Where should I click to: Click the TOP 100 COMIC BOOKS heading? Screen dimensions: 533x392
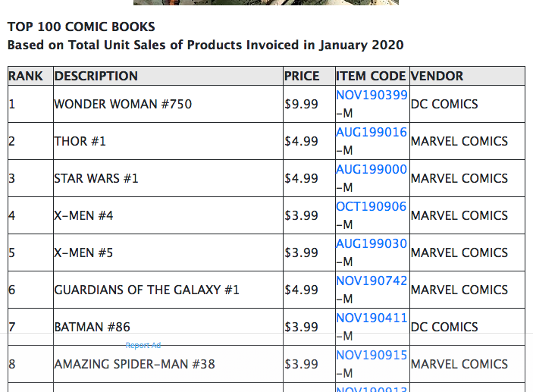pyautogui.click(x=81, y=28)
